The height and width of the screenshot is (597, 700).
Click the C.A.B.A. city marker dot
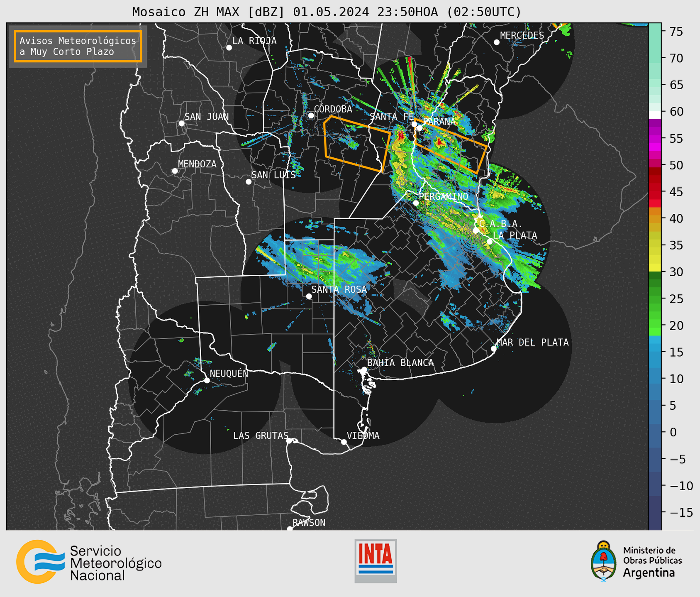coord(476,230)
